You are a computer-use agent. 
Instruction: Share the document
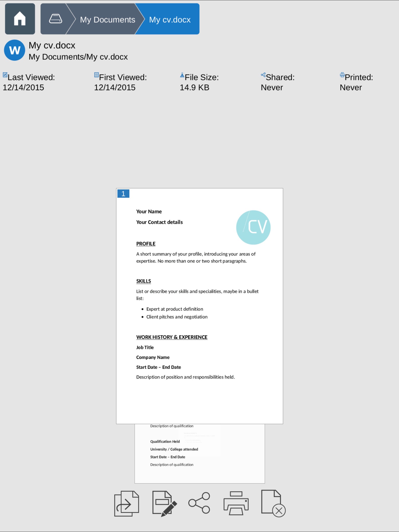click(x=199, y=503)
